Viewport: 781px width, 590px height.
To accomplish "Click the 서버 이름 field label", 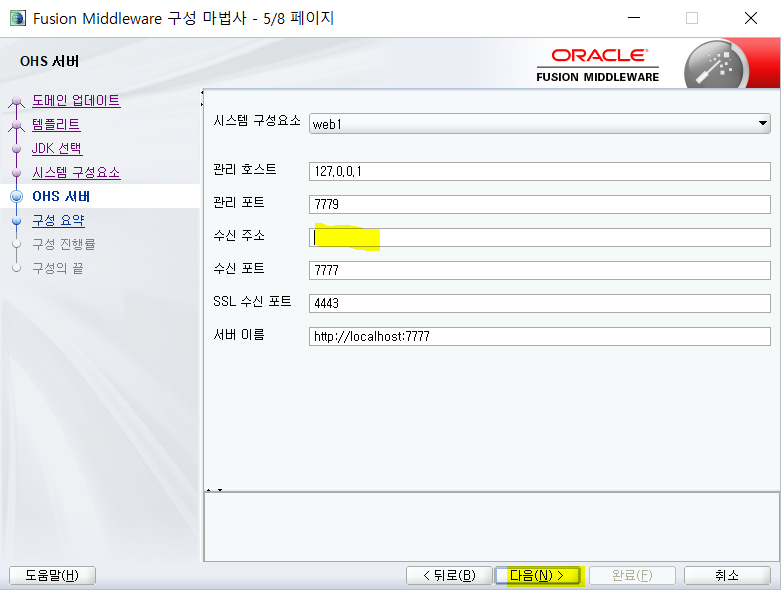I will [239, 334].
